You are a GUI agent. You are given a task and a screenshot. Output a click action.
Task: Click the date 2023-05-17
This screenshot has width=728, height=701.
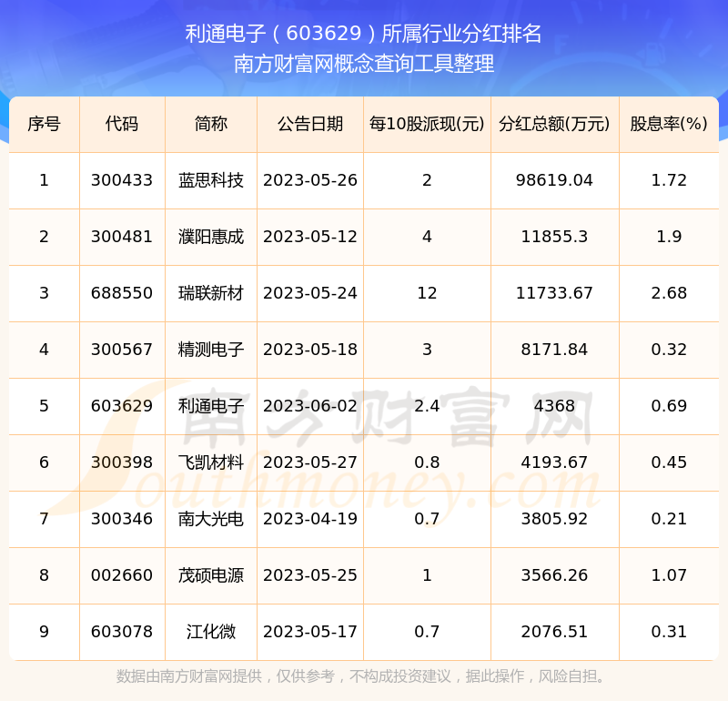310,632
